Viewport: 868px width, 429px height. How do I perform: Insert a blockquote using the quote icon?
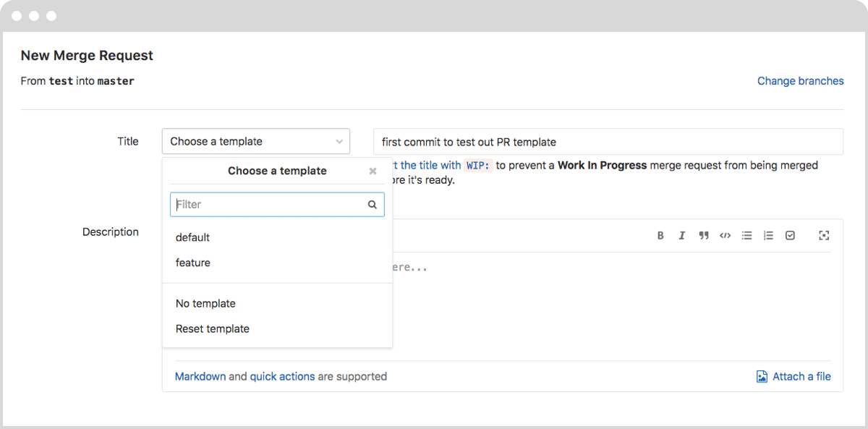point(703,236)
